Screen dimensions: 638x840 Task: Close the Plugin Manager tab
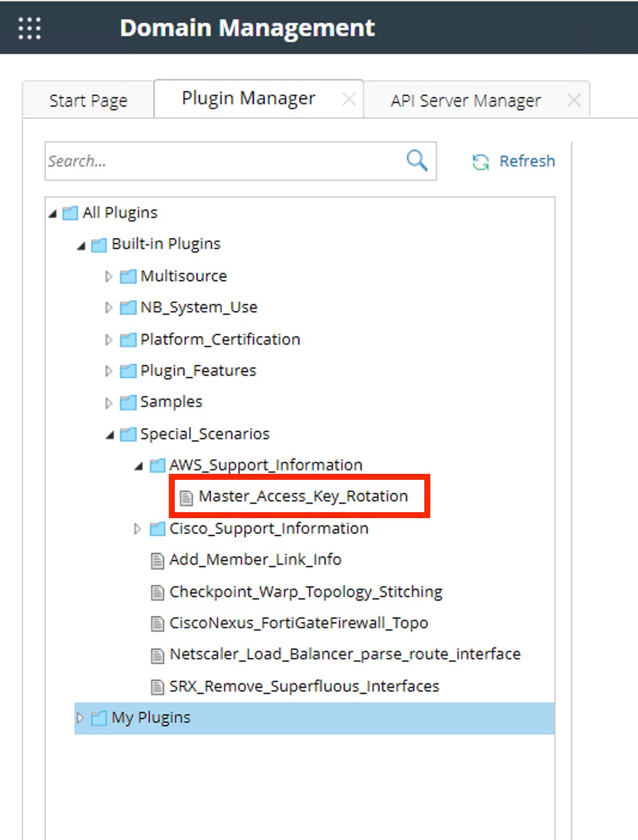point(349,98)
